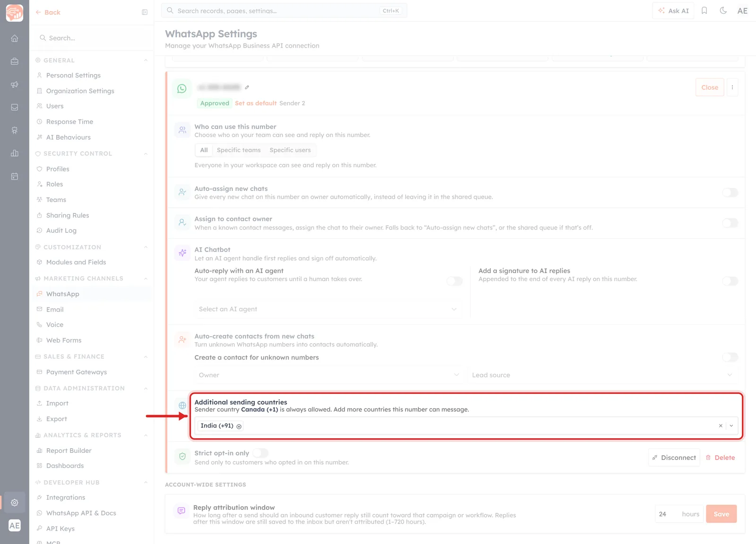Click the Disconnect button

coord(674,458)
